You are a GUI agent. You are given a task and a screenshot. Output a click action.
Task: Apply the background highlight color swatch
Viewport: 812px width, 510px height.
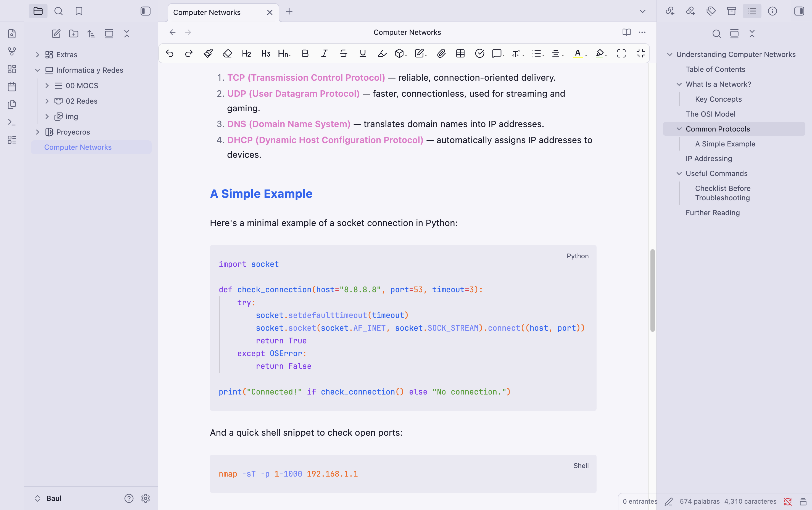600,53
